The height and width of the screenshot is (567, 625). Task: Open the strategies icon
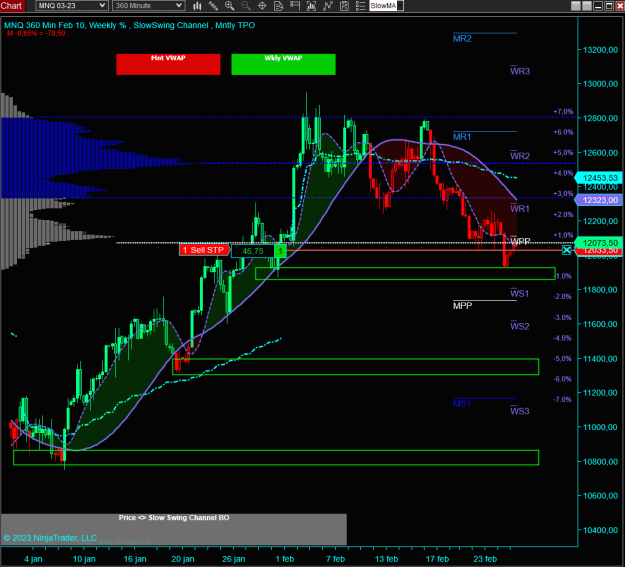point(344,6)
